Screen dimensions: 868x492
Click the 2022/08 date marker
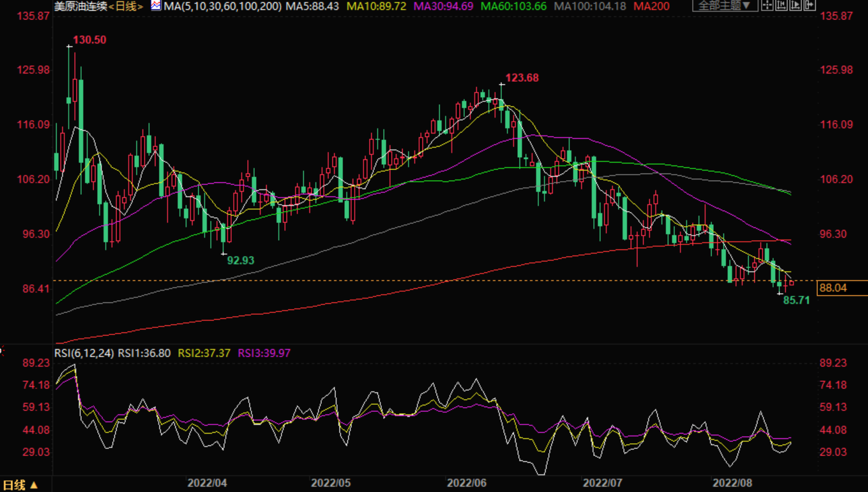coord(733,483)
